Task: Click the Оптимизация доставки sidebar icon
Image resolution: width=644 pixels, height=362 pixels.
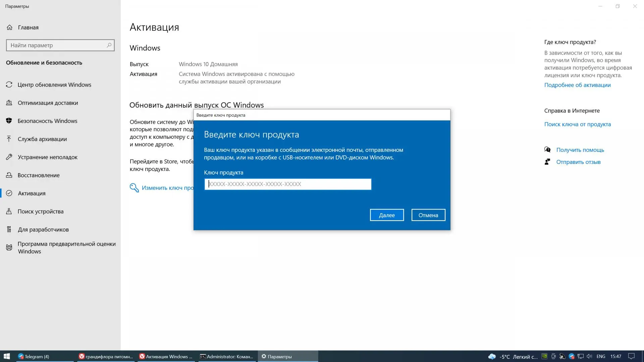Action: point(9,103)
